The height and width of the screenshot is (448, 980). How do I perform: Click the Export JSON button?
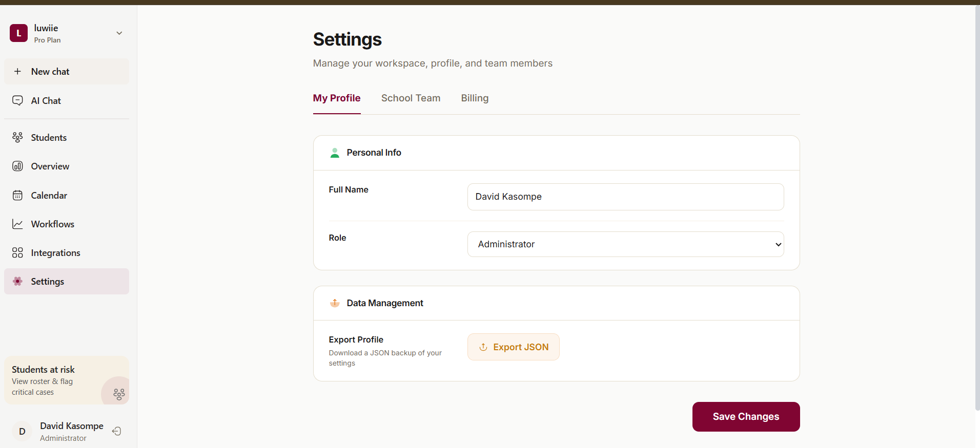click(513, 347)
